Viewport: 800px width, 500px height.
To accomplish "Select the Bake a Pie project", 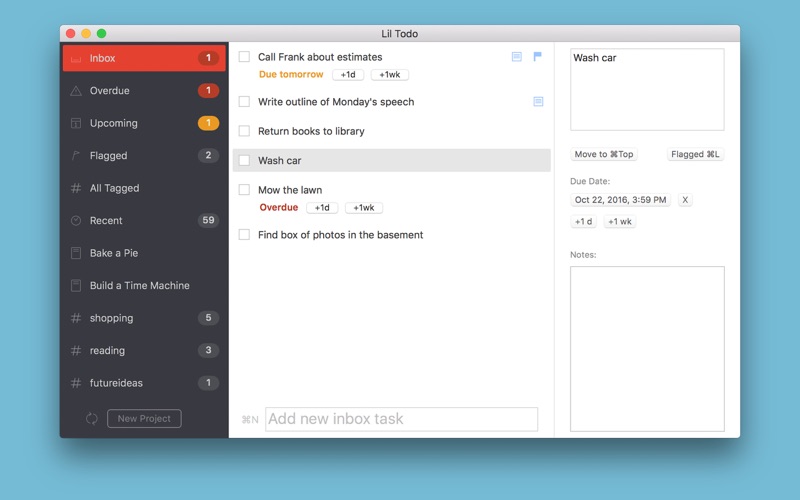I will [x=144, y=253].
